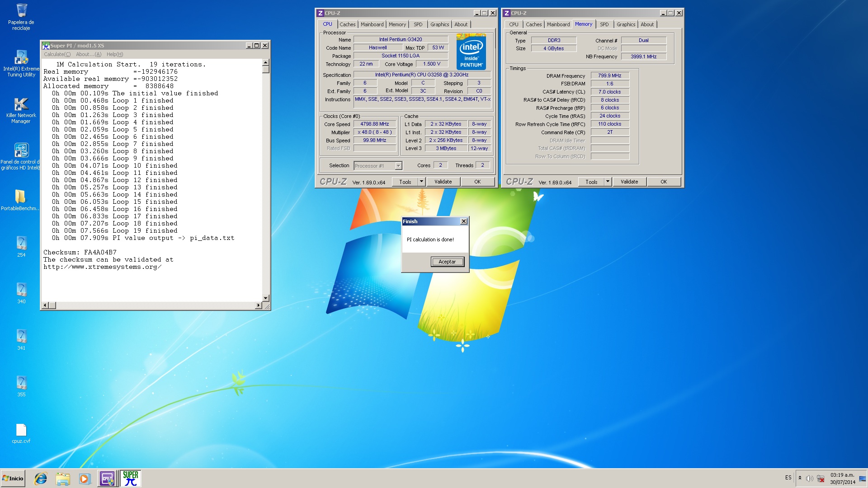Switch to Graphics tab in left CPU-Z
This screenshot has height=488, width=868.
pyautogui.click(x=440, y=24)
